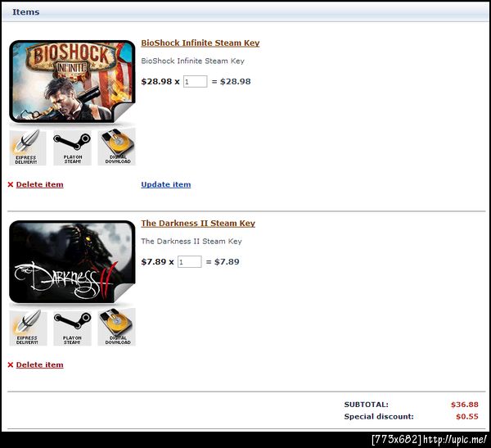
Task: Click Update item link
Action: pyautogui.click(x=165, y=184)
